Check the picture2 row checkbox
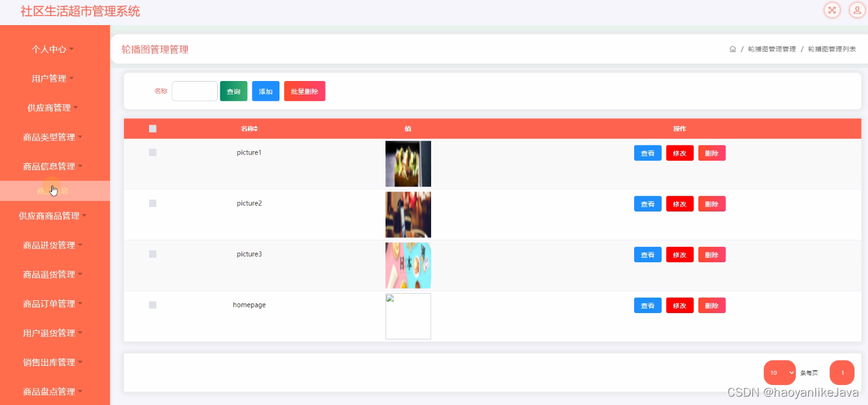 [x=152, y=203]
